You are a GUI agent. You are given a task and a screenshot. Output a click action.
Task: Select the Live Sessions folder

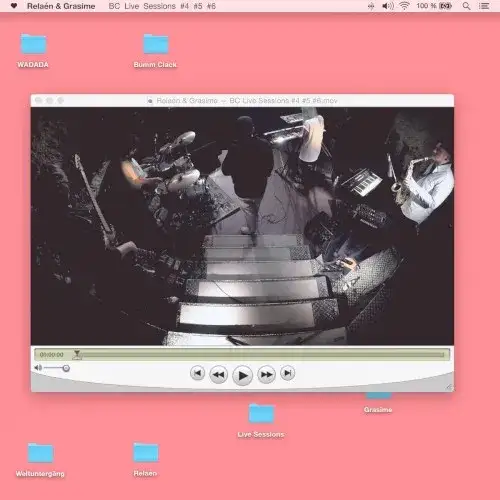click(x=261, y=413)
